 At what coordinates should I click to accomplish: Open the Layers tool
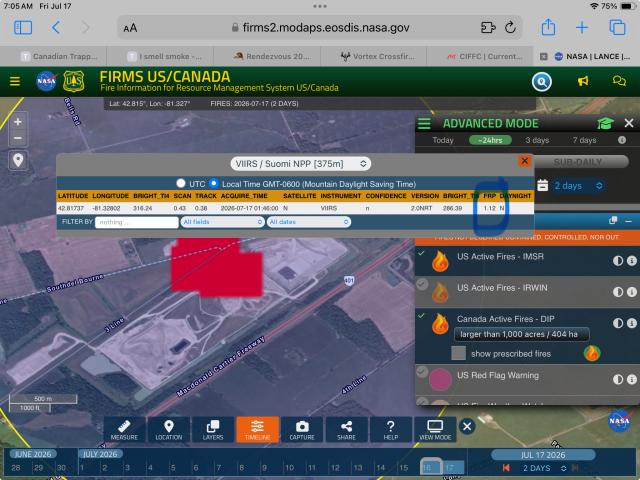[x=213, y=429]
